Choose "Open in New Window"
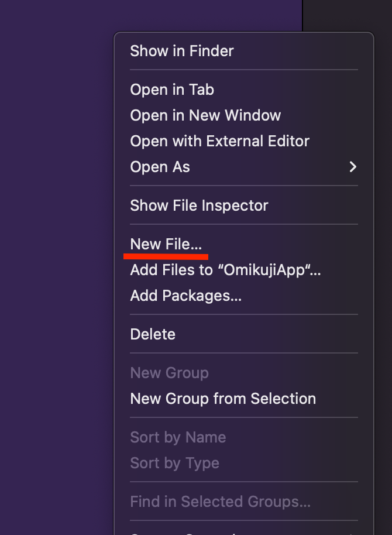 pos(205,115)
